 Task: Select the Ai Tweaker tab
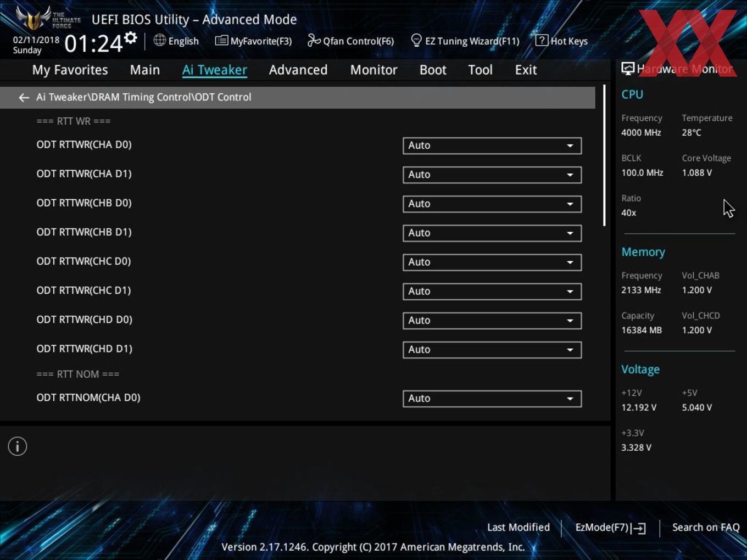pyautogui.click(x=215, y=70)
